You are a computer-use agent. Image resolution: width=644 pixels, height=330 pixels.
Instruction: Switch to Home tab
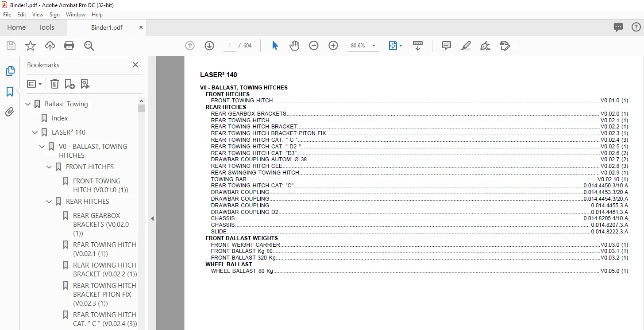[x=16, y=27]
